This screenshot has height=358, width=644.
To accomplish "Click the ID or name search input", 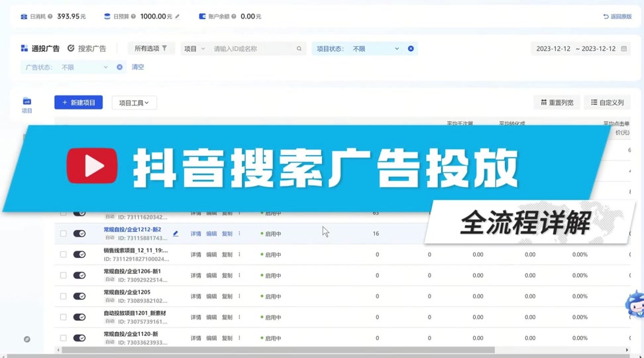I will pos(253,48).
